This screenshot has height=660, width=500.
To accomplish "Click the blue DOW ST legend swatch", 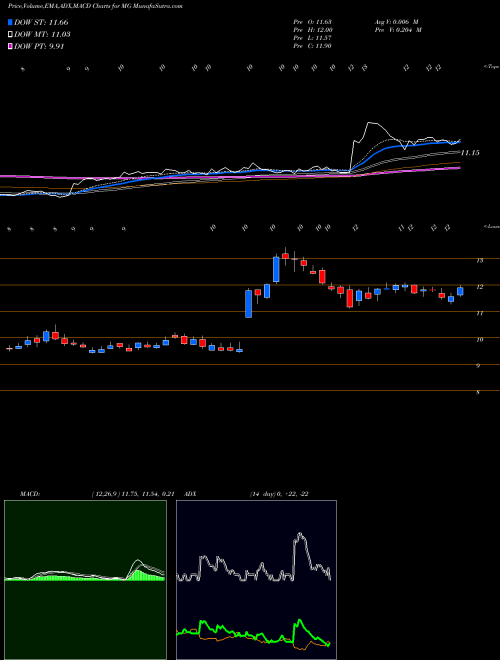I will (11, 22).
